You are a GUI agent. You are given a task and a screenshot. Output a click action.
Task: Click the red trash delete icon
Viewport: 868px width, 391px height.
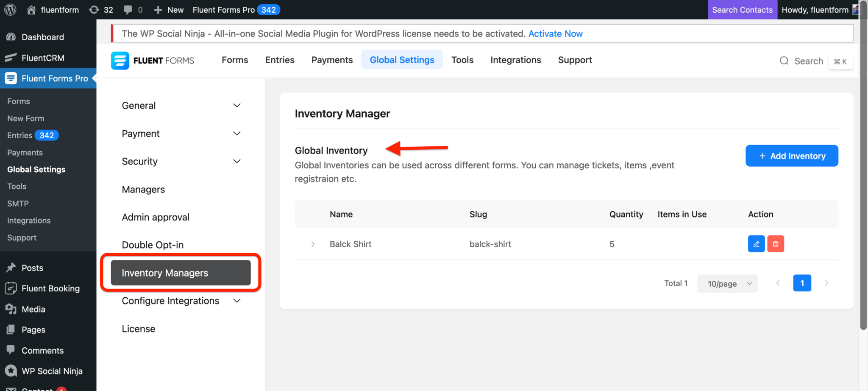coord(775,244)
